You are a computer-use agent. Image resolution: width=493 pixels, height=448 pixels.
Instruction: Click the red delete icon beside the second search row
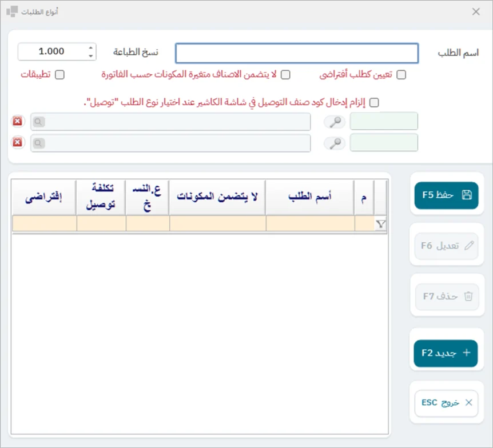(17, 142)
